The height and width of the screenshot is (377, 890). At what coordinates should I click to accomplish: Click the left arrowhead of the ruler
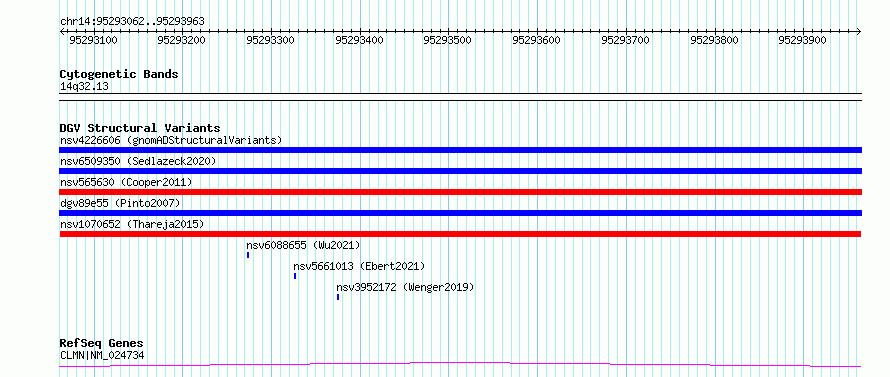point(62,31)
